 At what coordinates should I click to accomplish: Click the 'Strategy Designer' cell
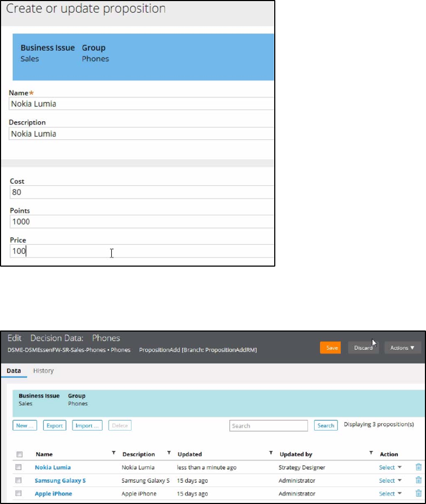click(302, 467)
